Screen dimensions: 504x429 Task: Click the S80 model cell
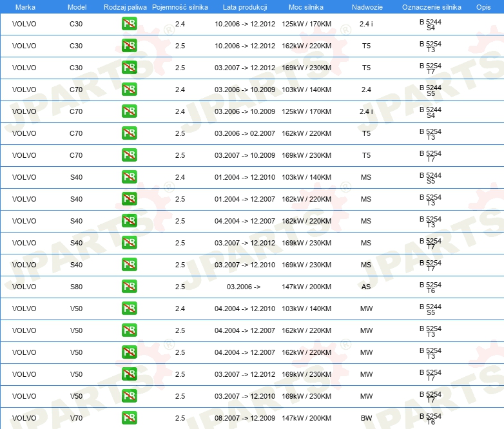tap(76, 287)
